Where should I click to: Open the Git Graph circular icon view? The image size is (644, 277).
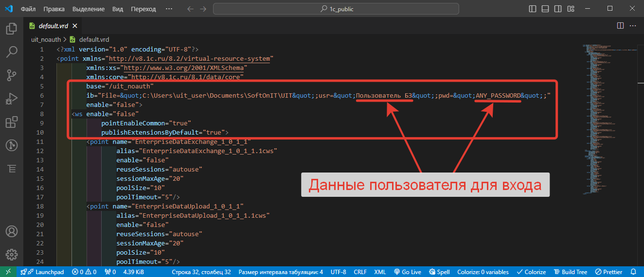(x=12, y=145)
